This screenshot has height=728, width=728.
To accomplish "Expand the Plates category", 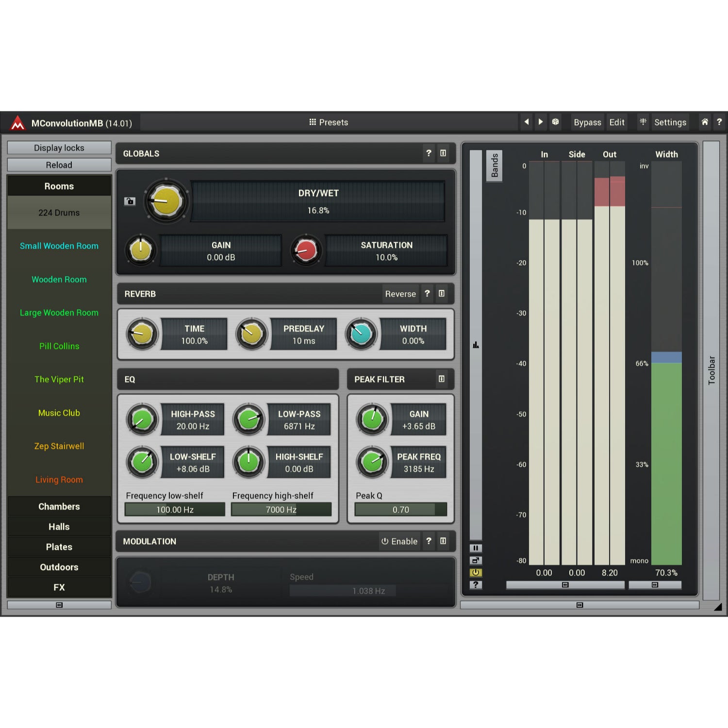I will [x=59, y=547].
